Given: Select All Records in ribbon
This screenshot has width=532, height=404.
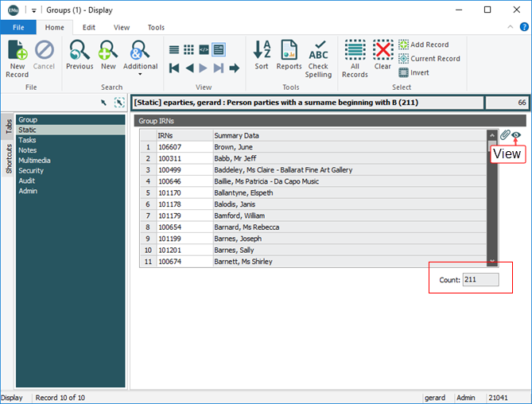Looking at the screenshot, I should click(355, 59).
